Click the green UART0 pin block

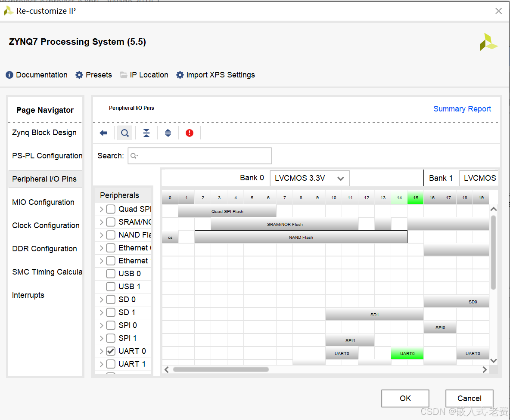pyautogui.click(x=407, y=353)
